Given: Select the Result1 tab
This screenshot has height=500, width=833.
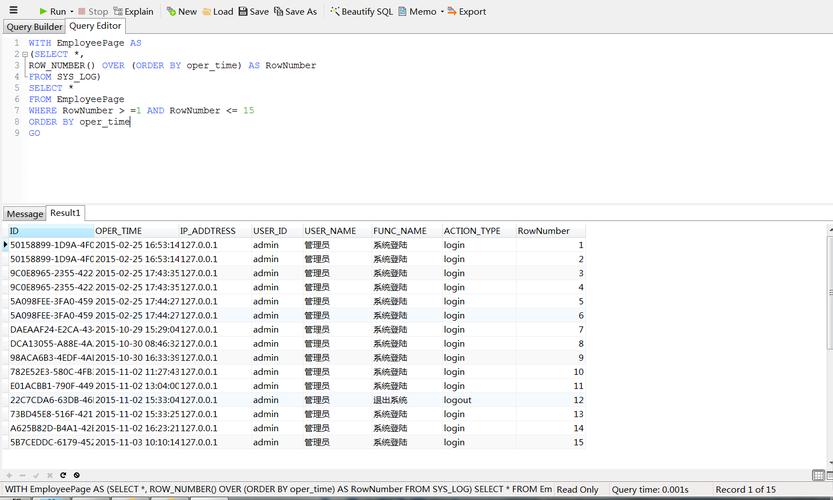Looking at the screenshot, I should click(66, 213).
